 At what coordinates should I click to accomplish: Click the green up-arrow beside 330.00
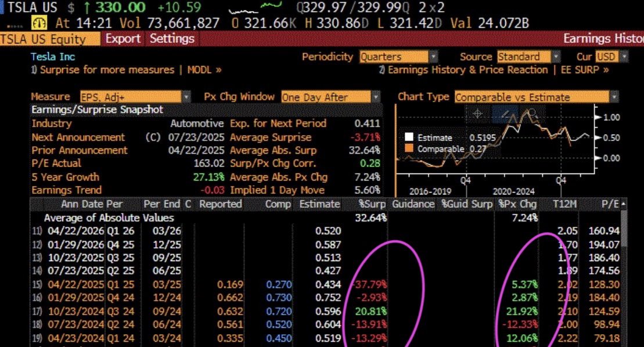point(87,8)
